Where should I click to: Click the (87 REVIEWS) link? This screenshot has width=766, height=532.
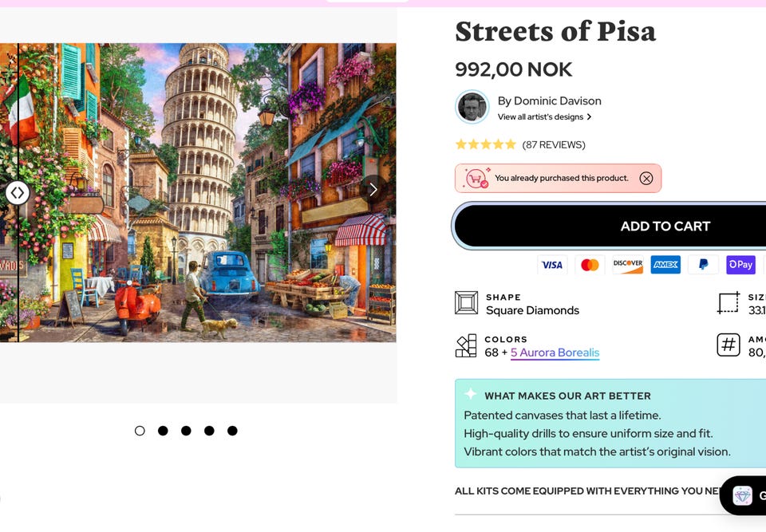554,144
